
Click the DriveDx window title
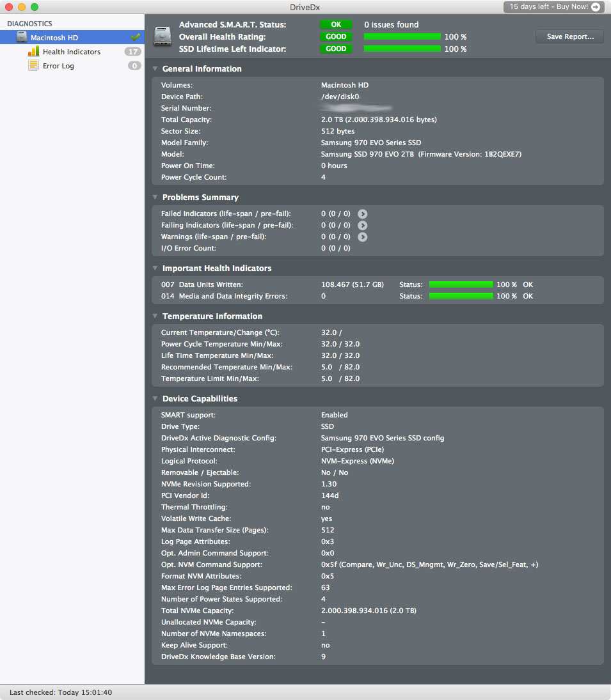pyautogui.click(x=305, y=7)
